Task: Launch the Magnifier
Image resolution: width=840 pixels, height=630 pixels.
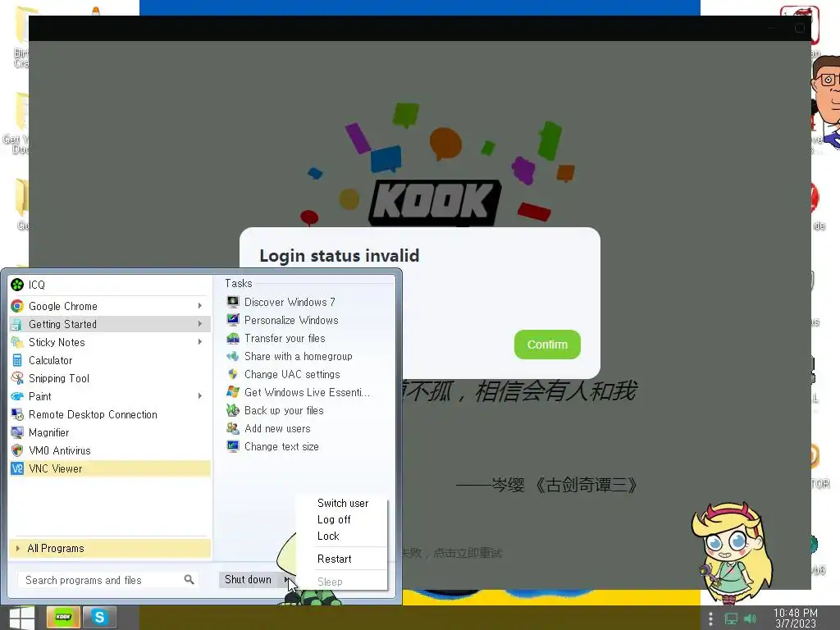Action: click(x=110, y=432)
